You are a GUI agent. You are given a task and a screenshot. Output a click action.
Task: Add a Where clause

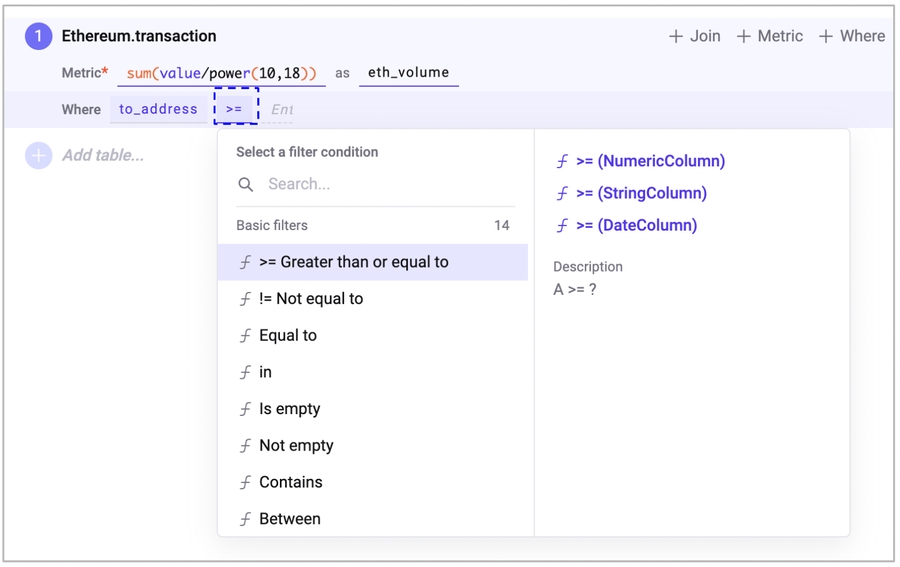click(851, 36)
